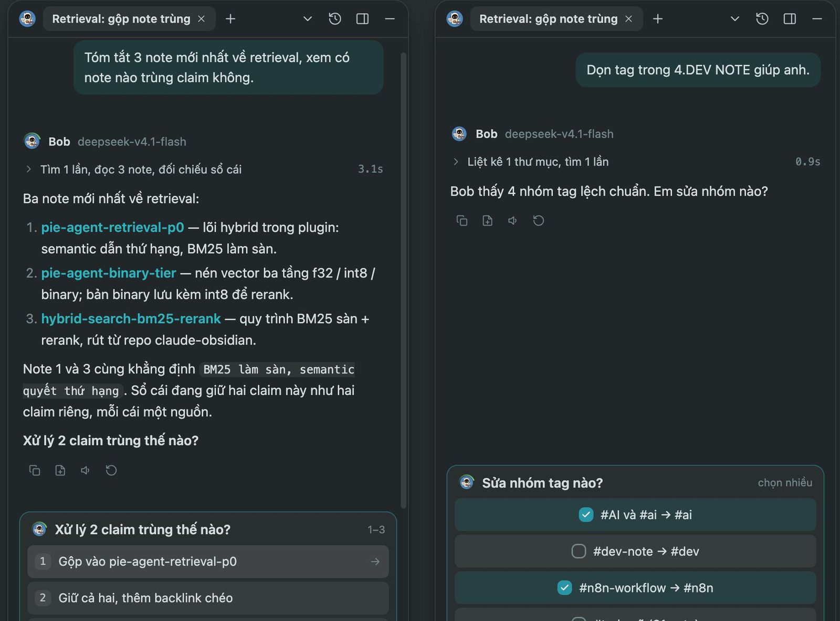Add new chat tab in left pane

click(230, 19)
